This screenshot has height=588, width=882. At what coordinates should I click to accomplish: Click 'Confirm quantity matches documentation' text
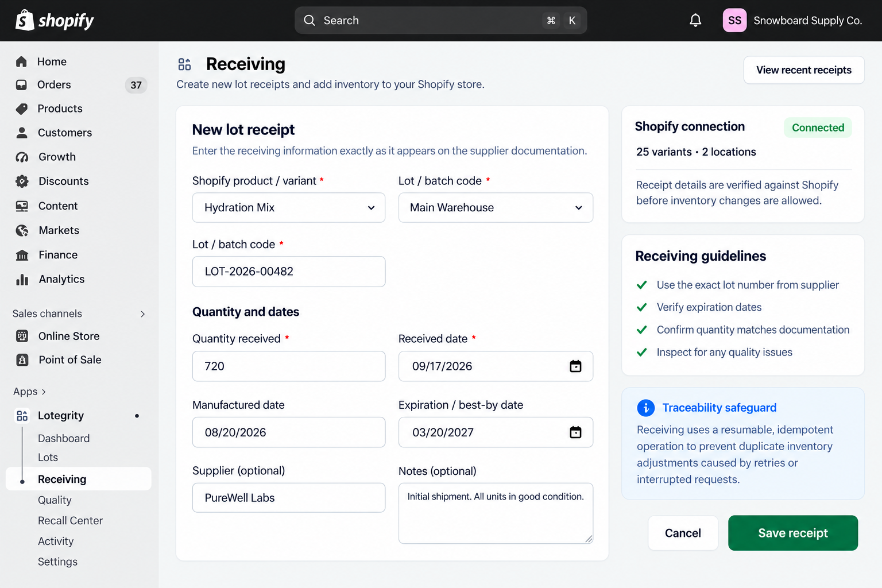[x=753, y=330]
